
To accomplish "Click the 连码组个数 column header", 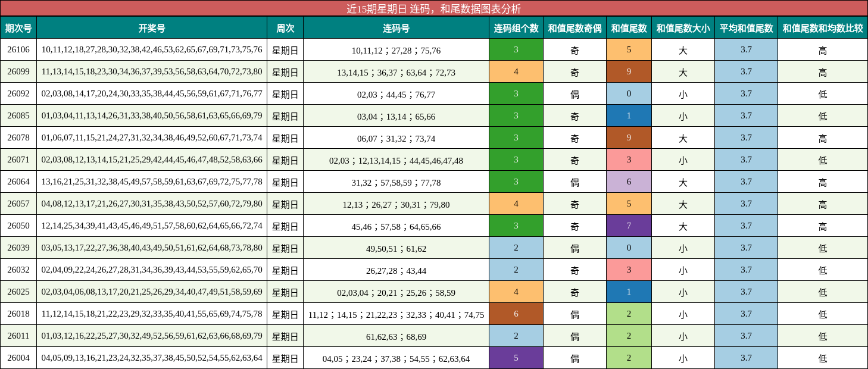I will click(x=516, y=28).
